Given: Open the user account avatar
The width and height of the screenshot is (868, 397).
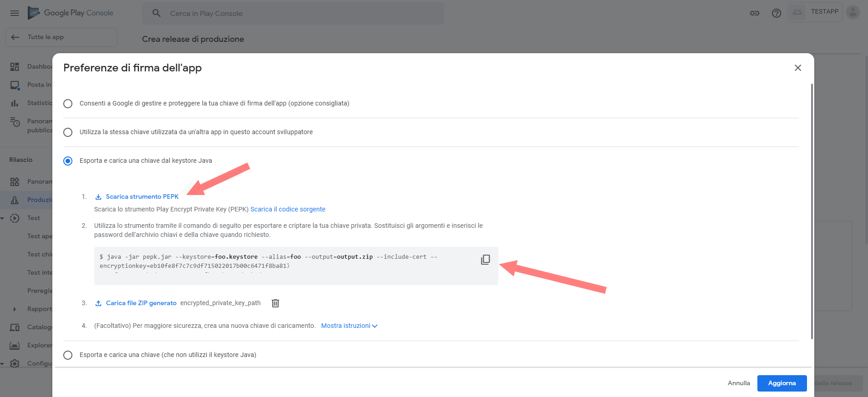Looking at the screenshot, I should 853,12.
